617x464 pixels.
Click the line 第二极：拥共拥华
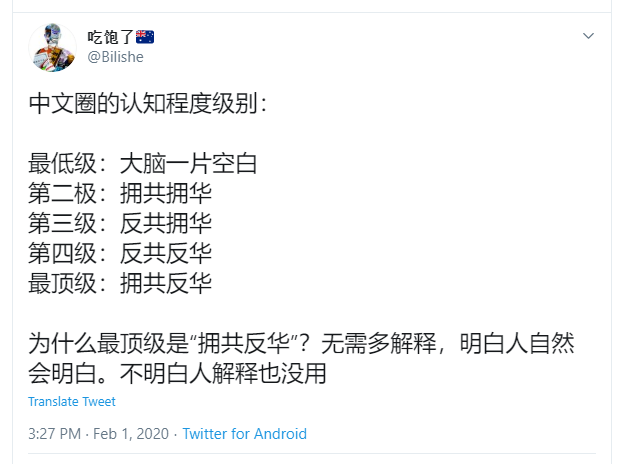click(x=120, y=194)
